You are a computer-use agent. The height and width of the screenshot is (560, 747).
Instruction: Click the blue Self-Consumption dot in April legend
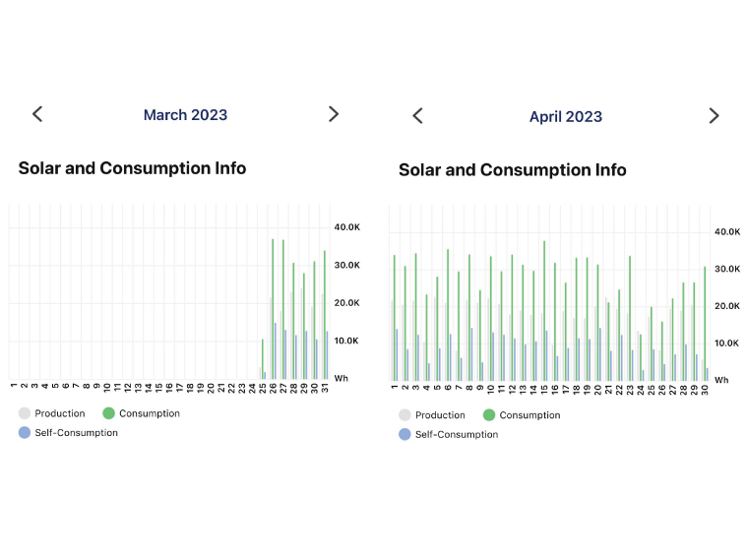[x=405, y=434]
